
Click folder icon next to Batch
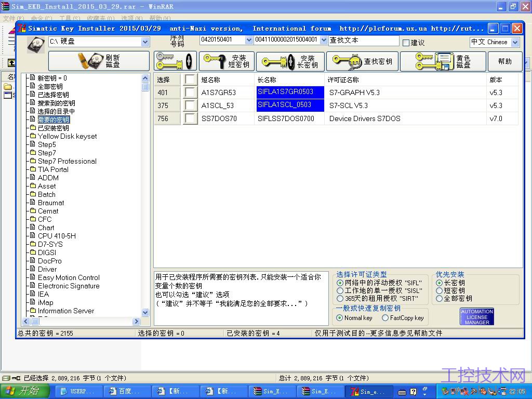[33, 194]
